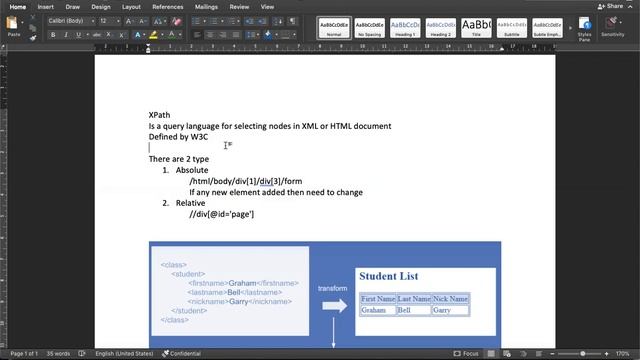Apply strikethrough formatting

click(x=97, y=35)
